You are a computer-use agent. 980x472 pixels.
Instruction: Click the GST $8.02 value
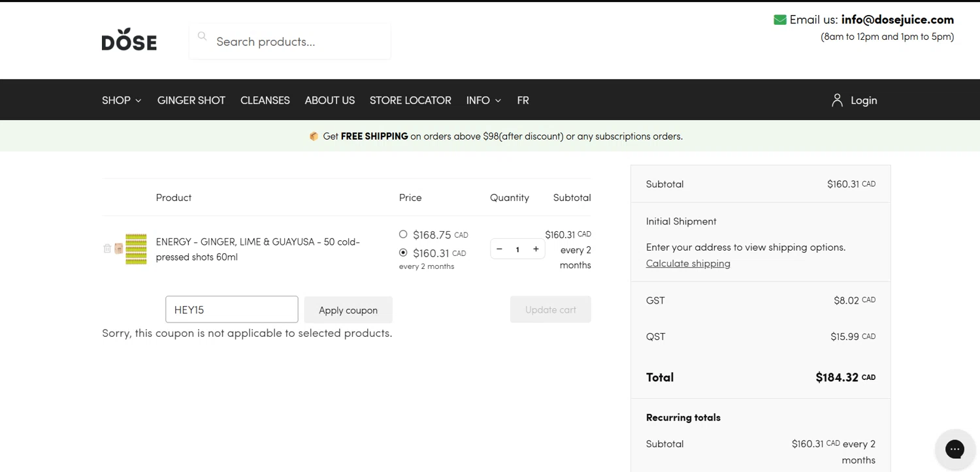point(855,300)
